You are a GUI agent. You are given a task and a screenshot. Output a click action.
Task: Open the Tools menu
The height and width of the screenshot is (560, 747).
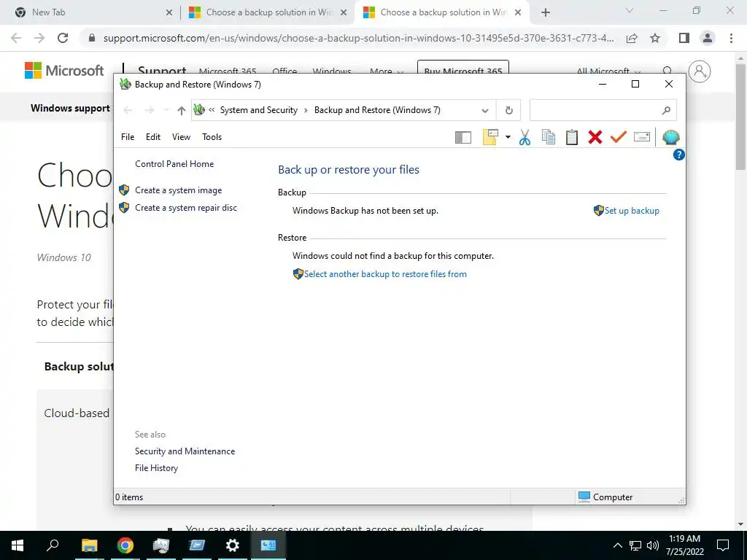click(x=212, y=137)
